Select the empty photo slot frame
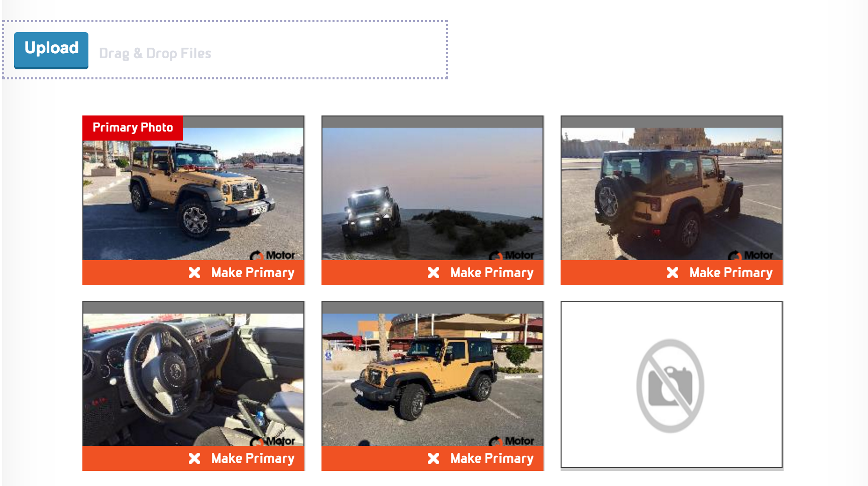 (x=672, y=385)
